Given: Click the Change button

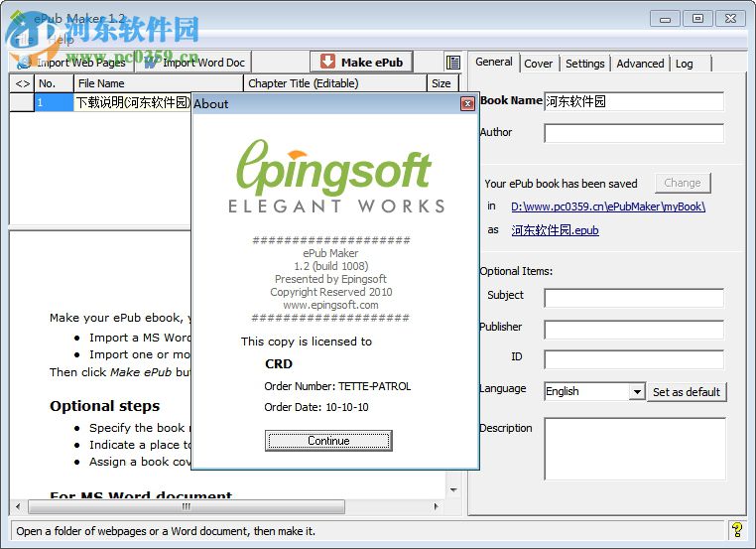Looking at the screenshot, I should [x=683, y=183].
